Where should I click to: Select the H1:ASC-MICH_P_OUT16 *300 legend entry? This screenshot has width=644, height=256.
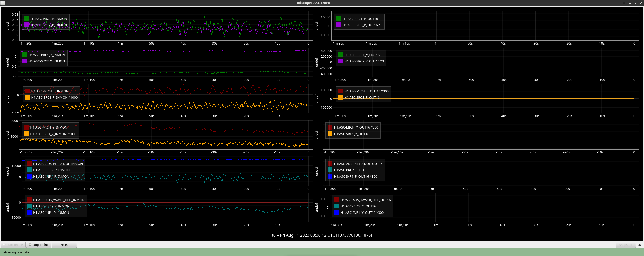pyautogui.click(x=366, y=91)
